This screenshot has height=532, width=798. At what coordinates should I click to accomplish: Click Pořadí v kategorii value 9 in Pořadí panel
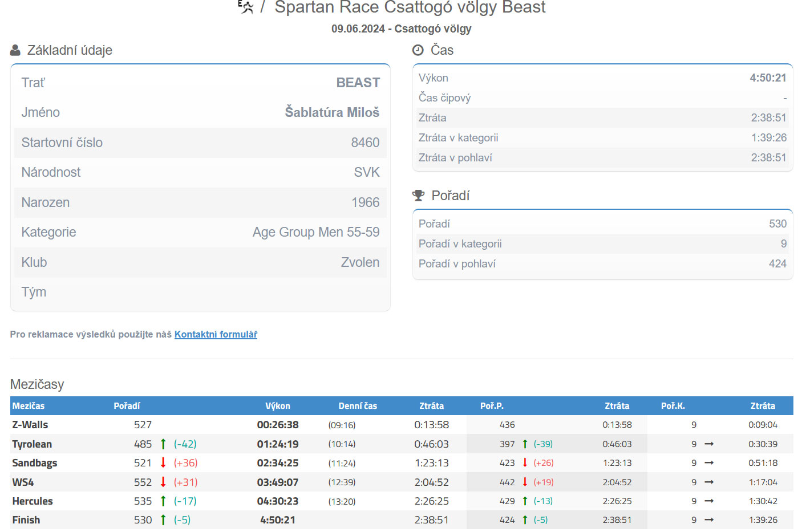point(784,243)
